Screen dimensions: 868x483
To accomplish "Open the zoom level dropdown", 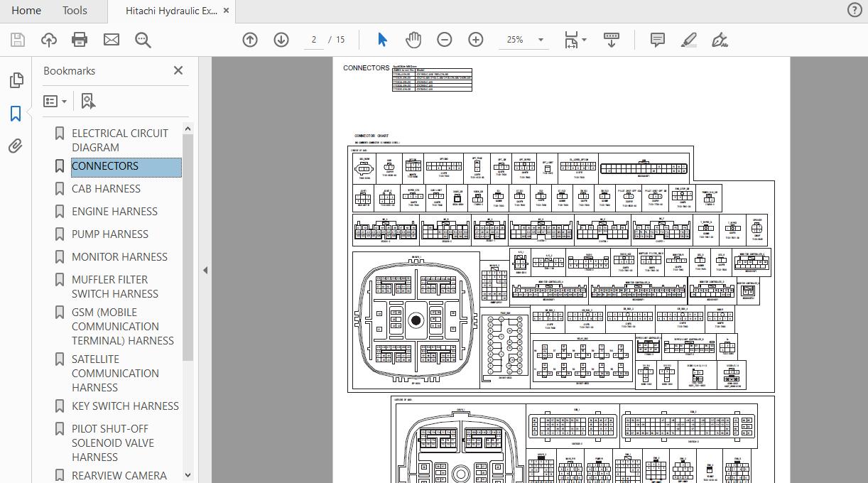I will click(x=541, y=40).
